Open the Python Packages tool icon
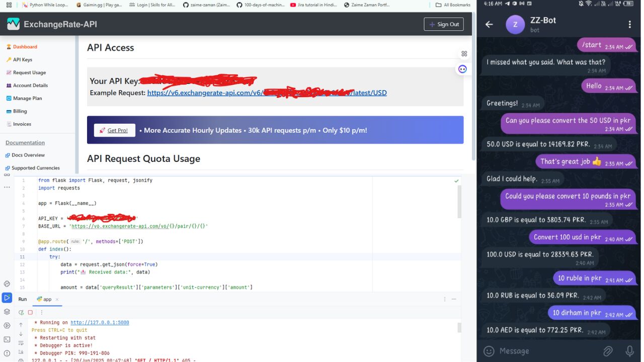 [x=7, y=284]
